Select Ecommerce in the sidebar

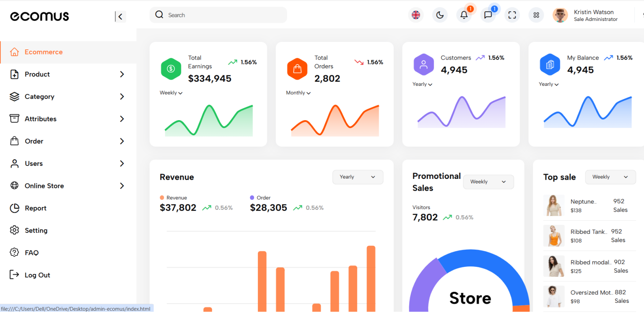43,52
